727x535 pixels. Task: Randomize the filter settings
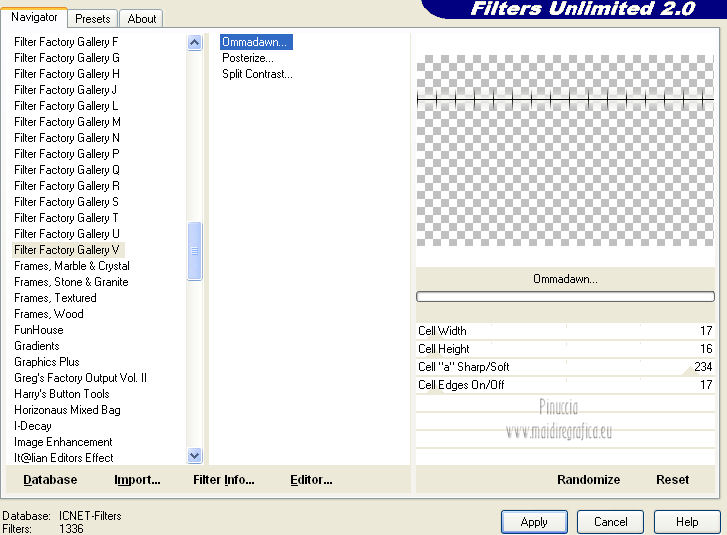tap(588, 479)
